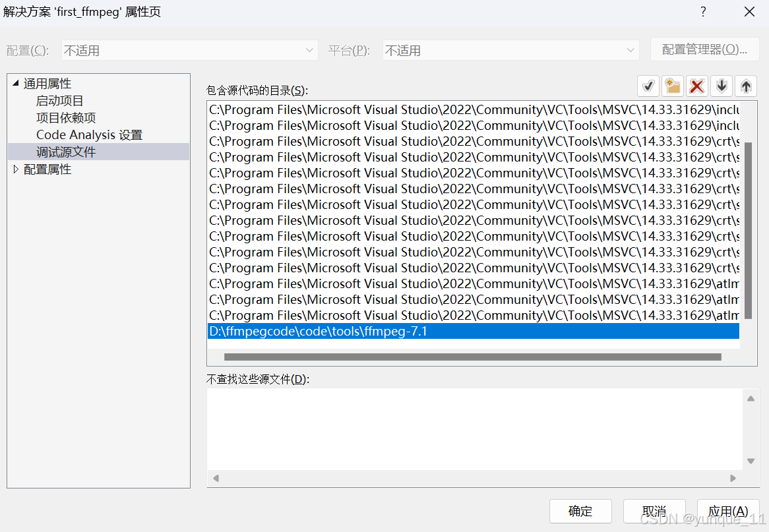769x532 pixels.
Task: Click the down arrow icon to move entry down
Action: 721,86
